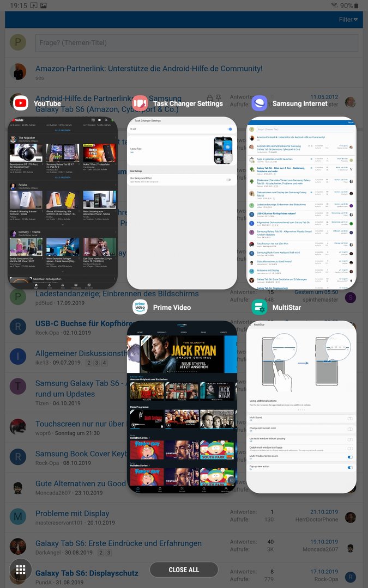Viewport: 368px width, 588px height.
Task: Click the Felixba channel avatar in YouTube card
Action: (x=13, y=186)
